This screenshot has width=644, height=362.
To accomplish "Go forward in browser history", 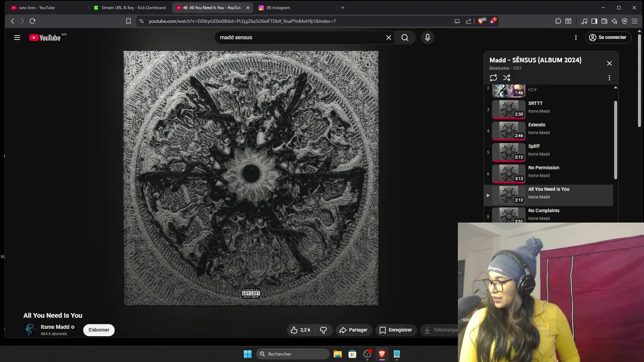I will coord(22,21).
